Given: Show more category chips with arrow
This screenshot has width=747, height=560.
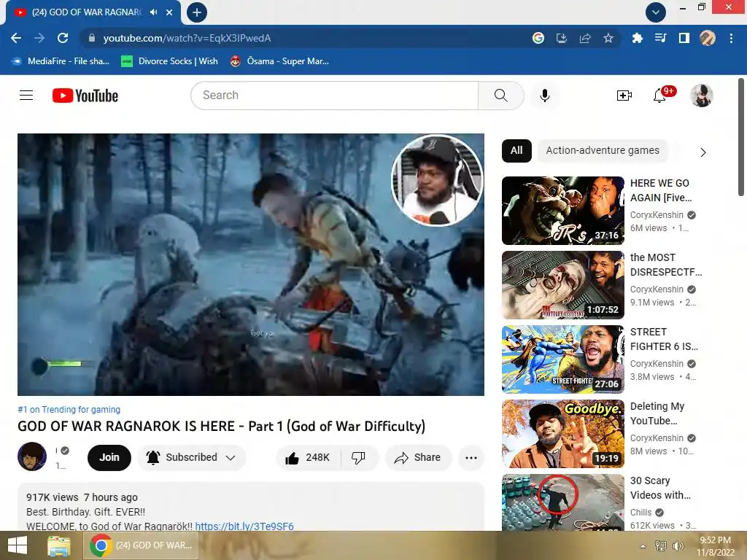Looking at the screenshot, I should (x=703, y=152).
